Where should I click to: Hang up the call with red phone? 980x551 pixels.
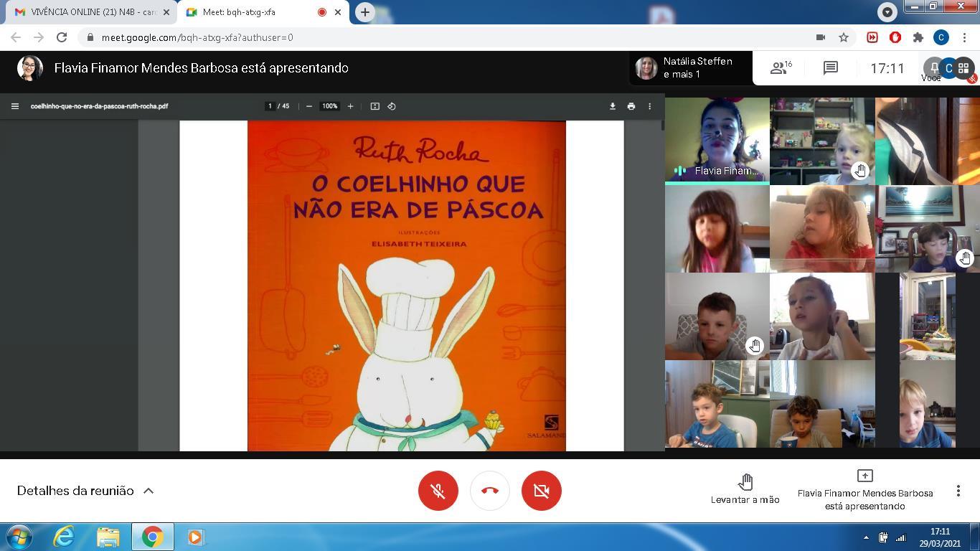click(x=490, y=491)
